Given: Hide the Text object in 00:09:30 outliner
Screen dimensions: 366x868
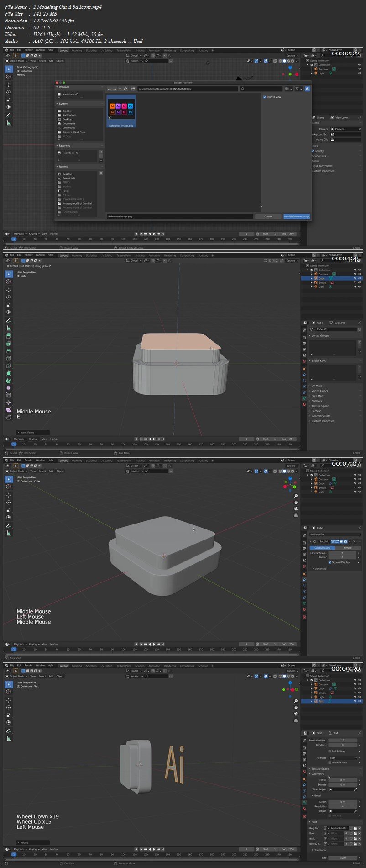Looking at the screenshot, I should [x=359, y=701].
